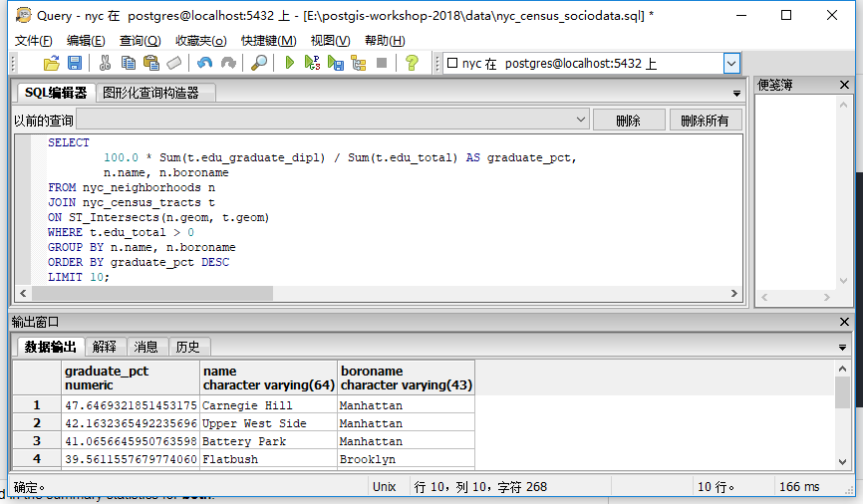
Task: Execute query and save results to file
Action: 335,64
